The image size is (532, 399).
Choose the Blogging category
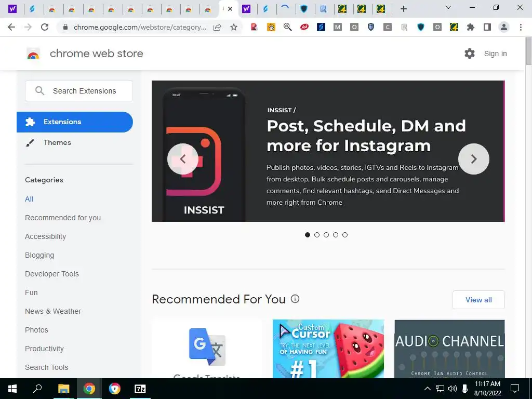click(39, 255)
